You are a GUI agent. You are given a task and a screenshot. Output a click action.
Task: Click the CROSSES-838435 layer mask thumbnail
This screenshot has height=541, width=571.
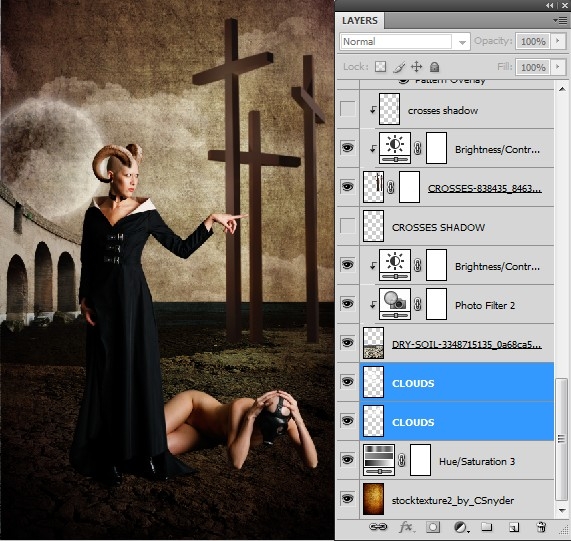(x=409, y=187)
